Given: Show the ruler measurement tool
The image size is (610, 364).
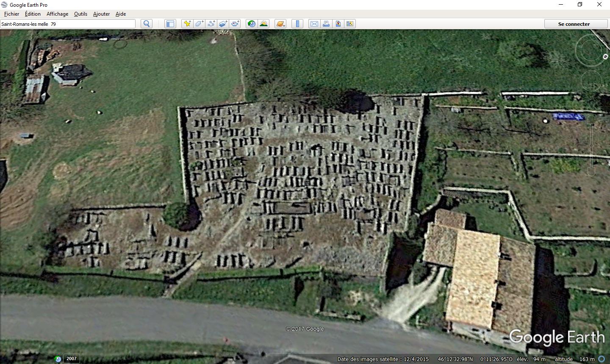Looking at the screenshot, I should [x=297, y=24].
